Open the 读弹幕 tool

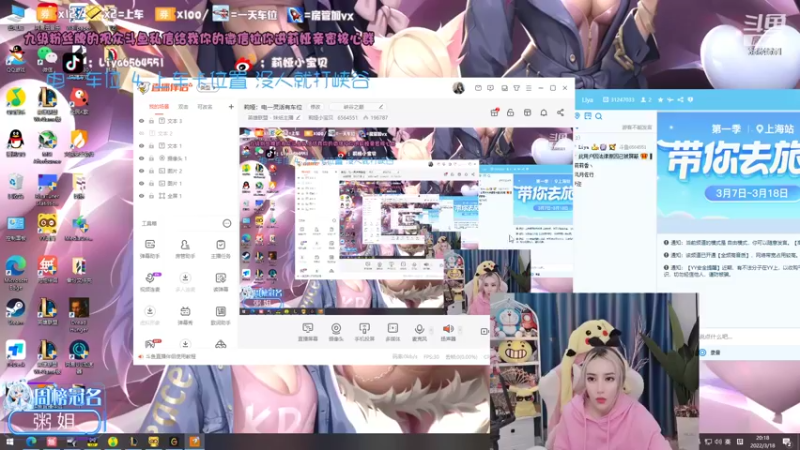tap(220, 282)
